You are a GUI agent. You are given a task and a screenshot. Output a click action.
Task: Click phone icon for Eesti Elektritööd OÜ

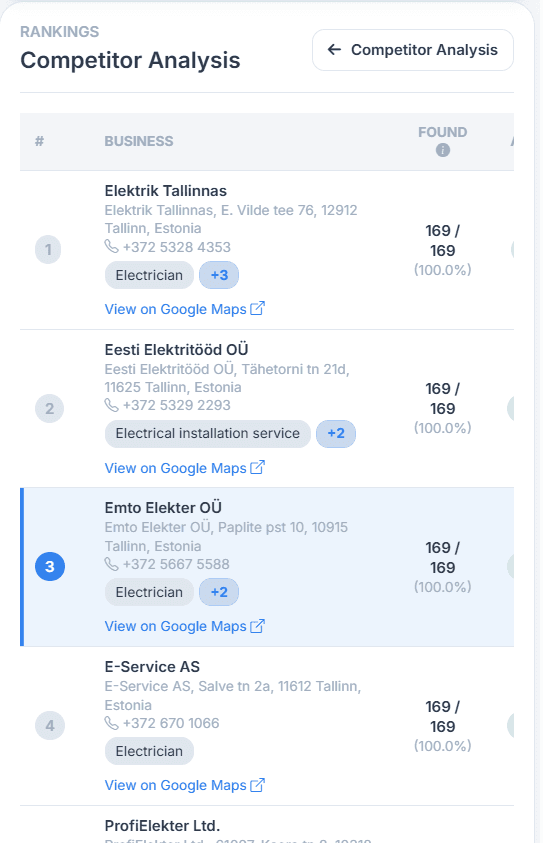point(111,405)
